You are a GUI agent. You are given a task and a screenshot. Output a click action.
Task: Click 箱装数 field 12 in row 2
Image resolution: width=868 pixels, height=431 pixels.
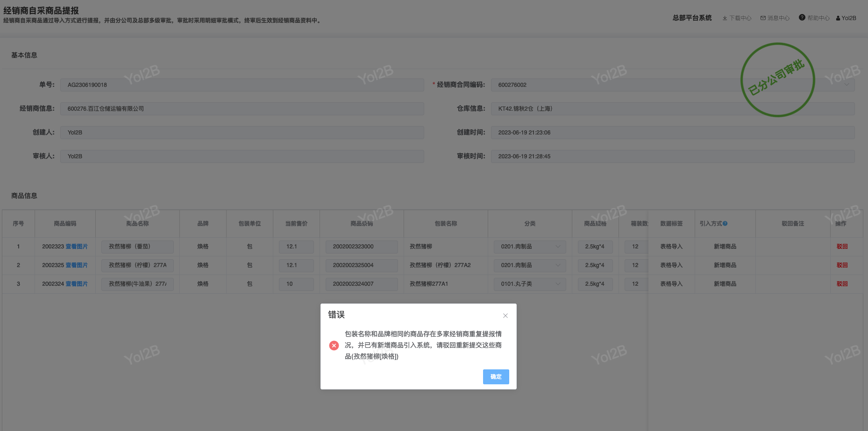pos(636,265)
